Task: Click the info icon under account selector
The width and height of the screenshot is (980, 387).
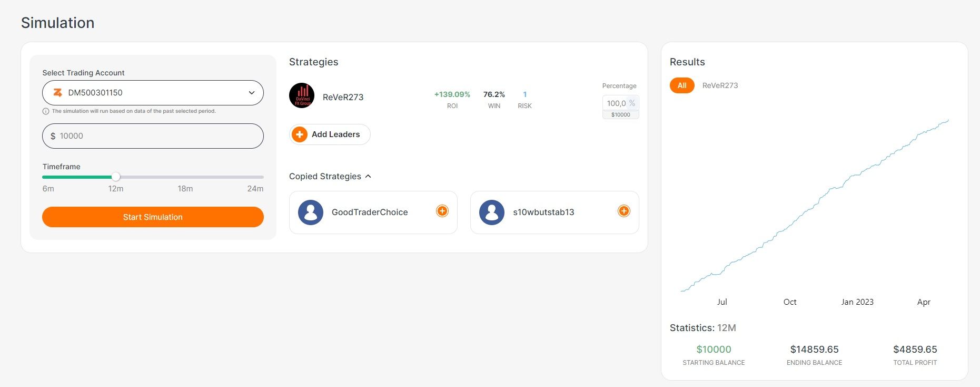Action: [46, 111]
